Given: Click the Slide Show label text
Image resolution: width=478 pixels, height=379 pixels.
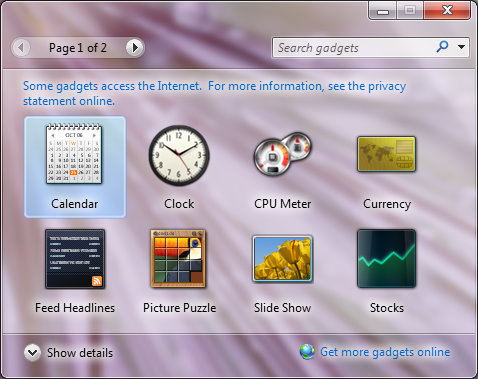Looking at the screenshot, I should point(282,308).
